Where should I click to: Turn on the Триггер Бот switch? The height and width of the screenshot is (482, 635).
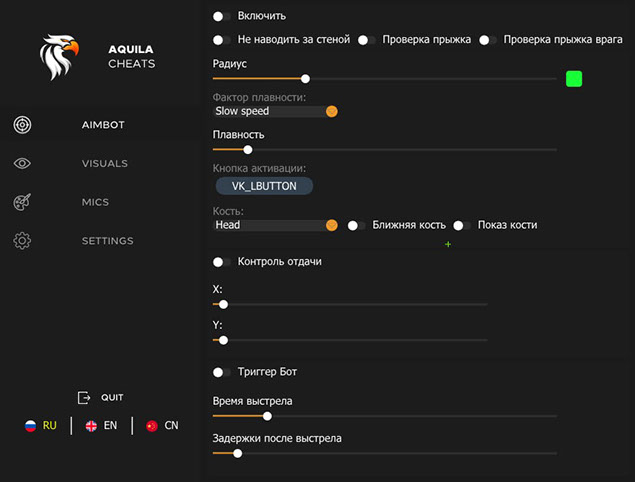point(221,372)
